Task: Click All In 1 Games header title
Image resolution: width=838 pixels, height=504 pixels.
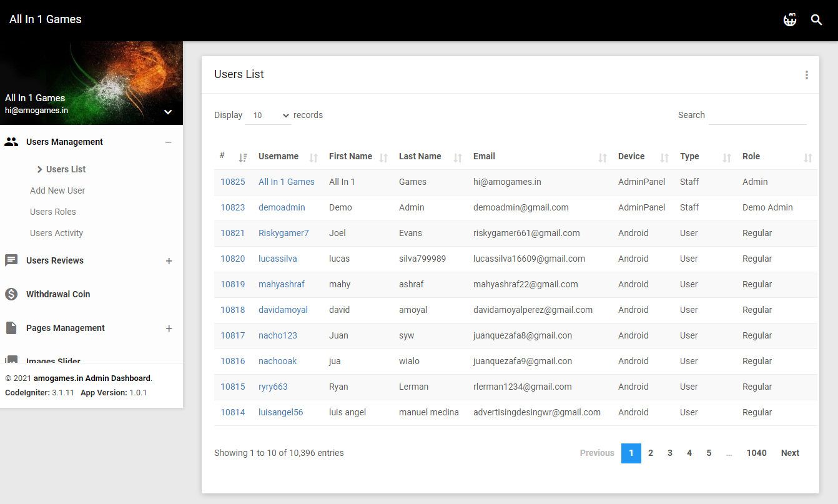Action: pos(46,19)
